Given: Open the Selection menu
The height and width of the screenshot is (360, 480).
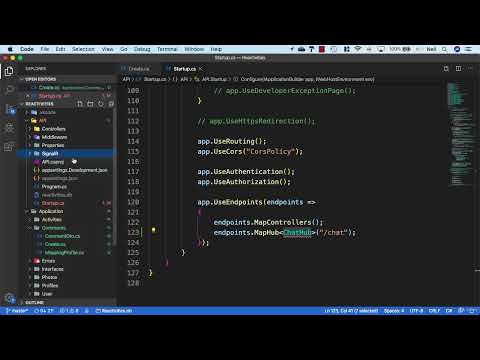Looking at the screenshot, I should (x=83, y=49).
